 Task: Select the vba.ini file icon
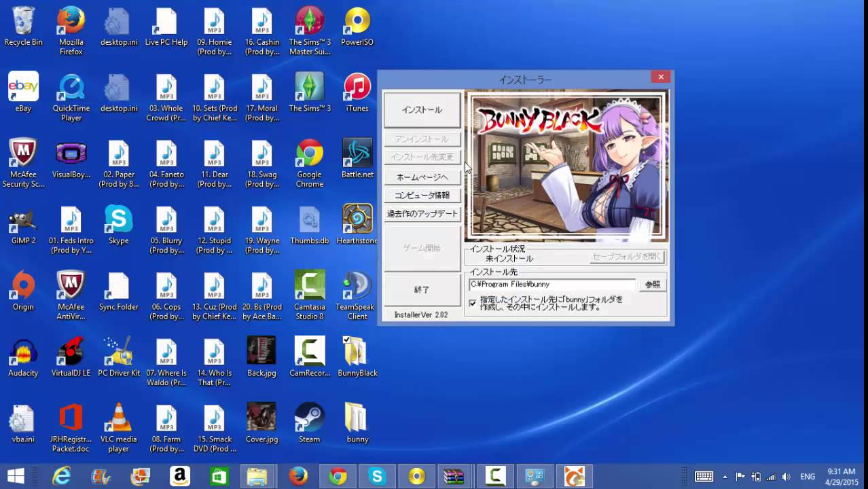click(x=23, y=424)
